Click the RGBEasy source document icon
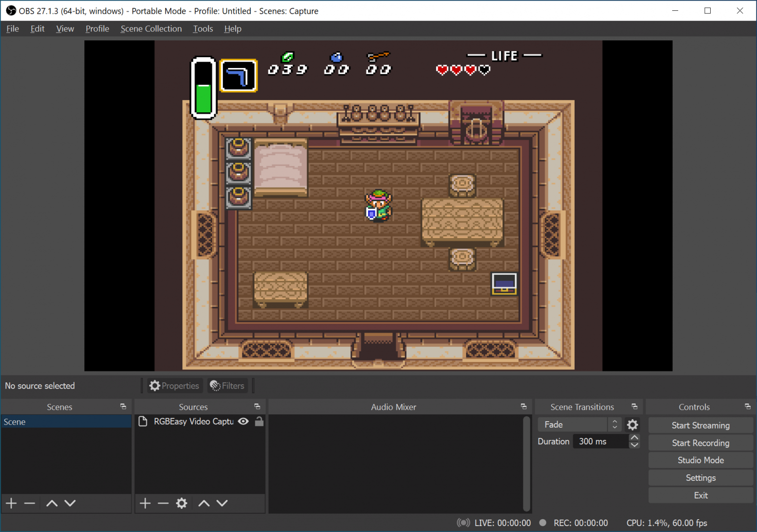Image resolution: width=757 pixels, height=532 pixels. [143, 421]
